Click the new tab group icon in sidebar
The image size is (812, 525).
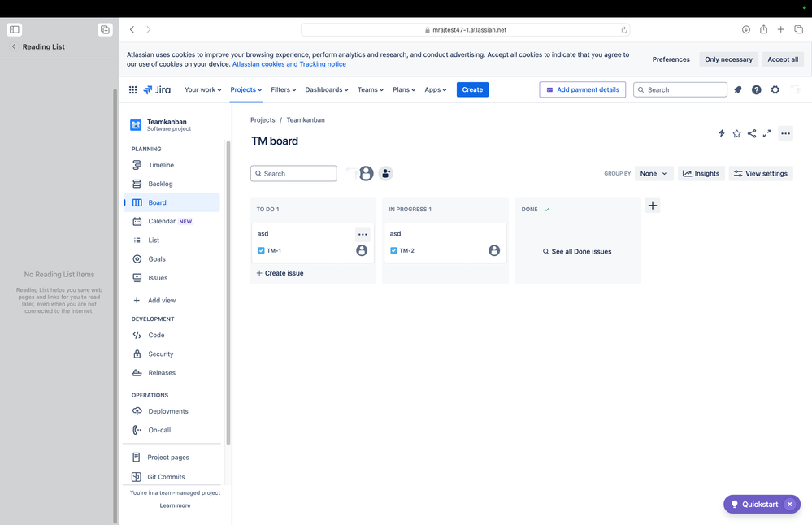click(105, 29)
